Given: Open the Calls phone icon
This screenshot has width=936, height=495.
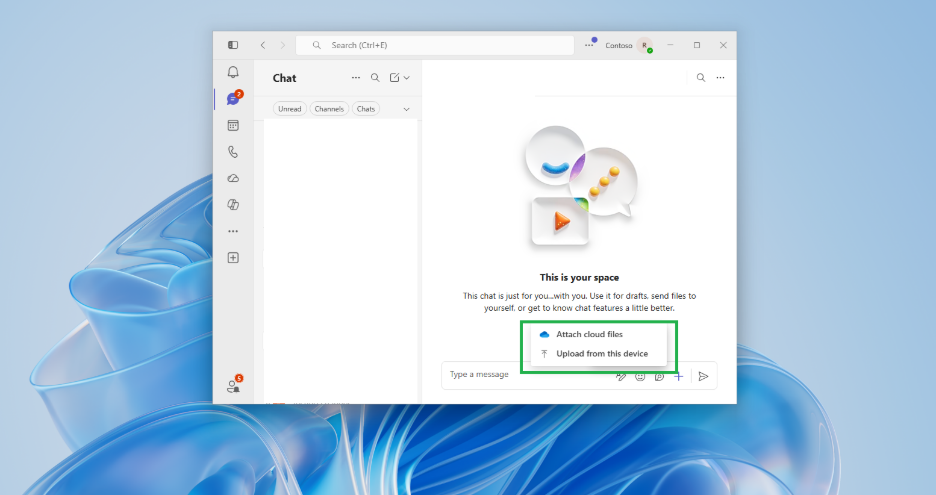Looking at the screenshot, I should 233,152.
